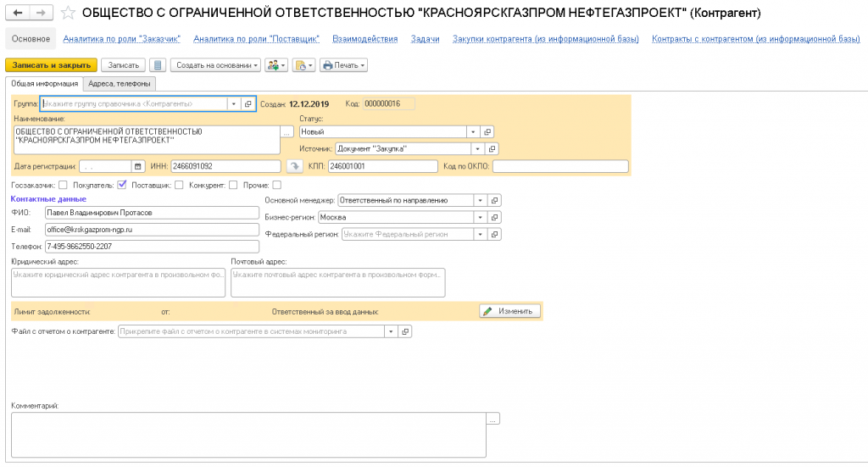Image resolution: width=868 pixels, height=467 pixels.
Task: Open Аналитика по роли "Поставщик" section
Action: (256, 39)
